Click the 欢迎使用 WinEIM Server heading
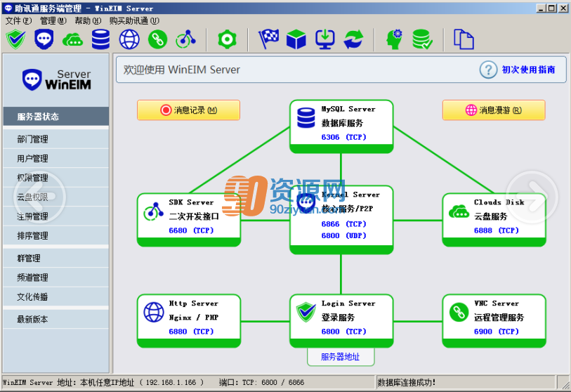Screen dimensions: 571x392 [x=182, y=70]
